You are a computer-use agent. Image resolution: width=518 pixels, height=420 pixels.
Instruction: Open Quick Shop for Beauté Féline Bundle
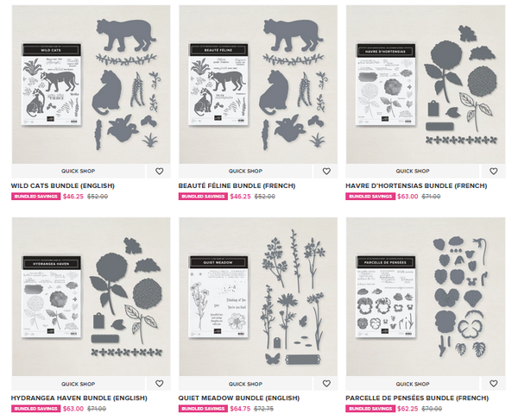pyautogui.click(x=245, y=172)
